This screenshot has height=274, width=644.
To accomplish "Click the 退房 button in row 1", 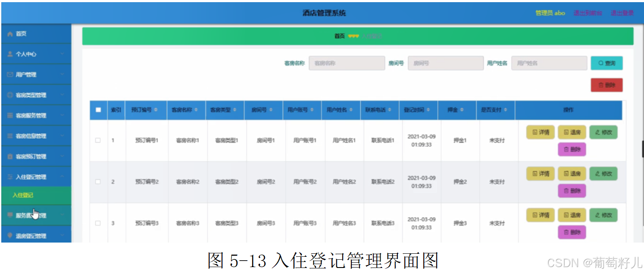I will tap(572, 132).
